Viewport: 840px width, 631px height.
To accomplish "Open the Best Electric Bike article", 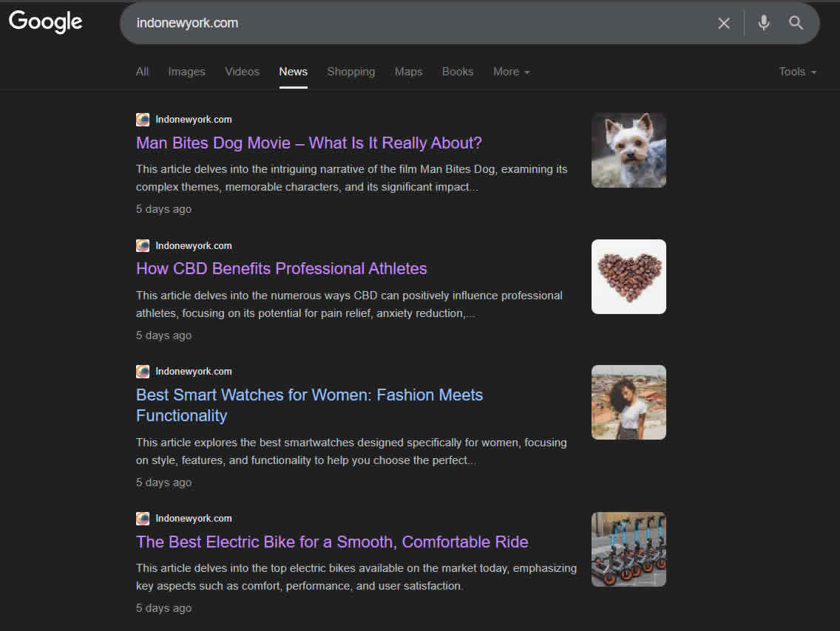I will point(332,542).
